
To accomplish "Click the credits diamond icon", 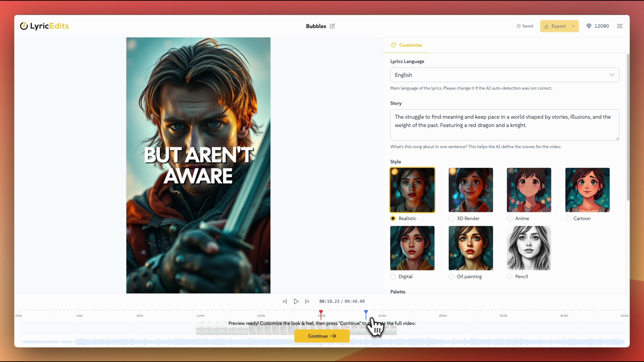I will tap(589, 26).
